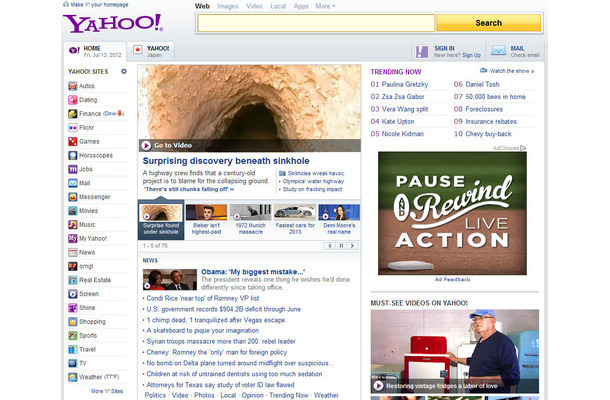The height and width of the screenshot is (400, 610).
Task: Open the Mail envelope icon in sidebar
Action: tap(73, 183)
